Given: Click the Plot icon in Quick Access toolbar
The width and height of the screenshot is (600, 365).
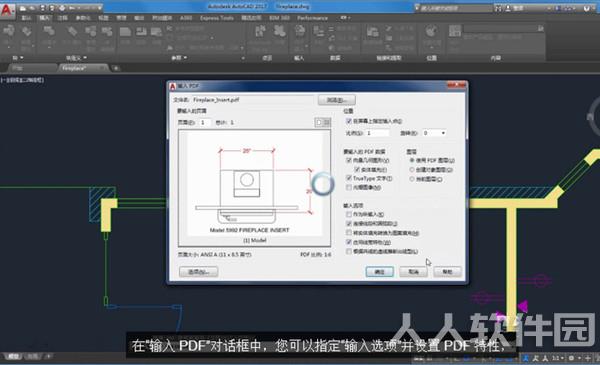Looking at the screenshot, I should (x=62, y=8).
